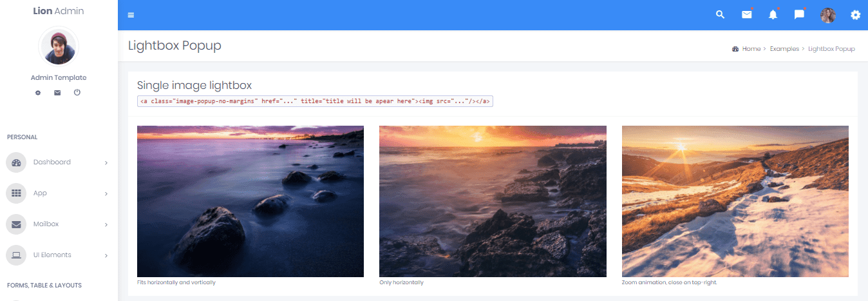Click the small envelope under Admin Template
This screenshot has height=301, width=868.
57,93
